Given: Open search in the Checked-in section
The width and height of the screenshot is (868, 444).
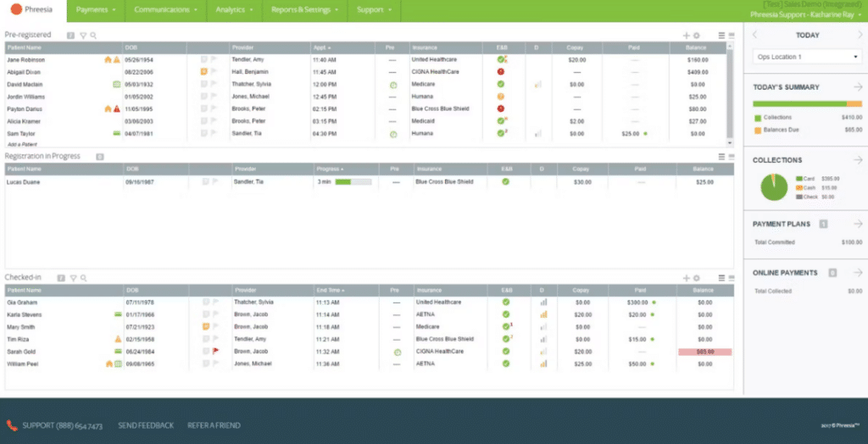Looking at the screenshot, I should [x=83, y=278].
